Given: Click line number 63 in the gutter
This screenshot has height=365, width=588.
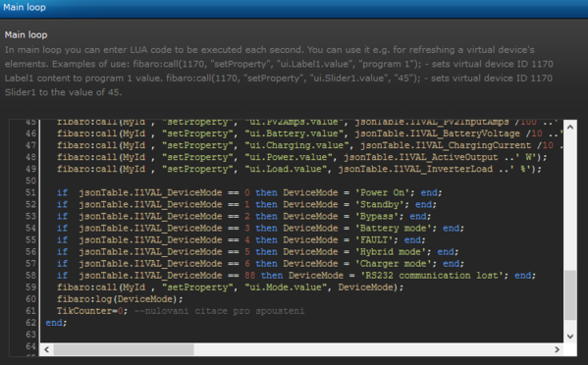Looking at the screenshot, I should point(30,335).
